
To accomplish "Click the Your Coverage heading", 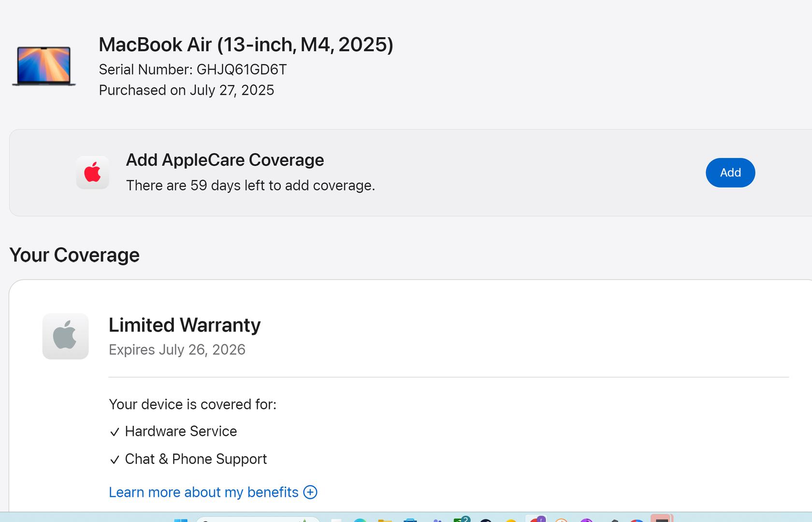I will tap(74, 255).
